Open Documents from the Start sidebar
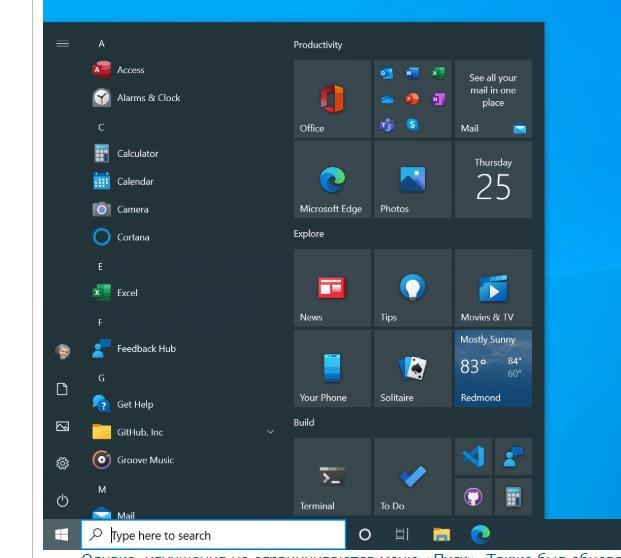 [63, 389]
